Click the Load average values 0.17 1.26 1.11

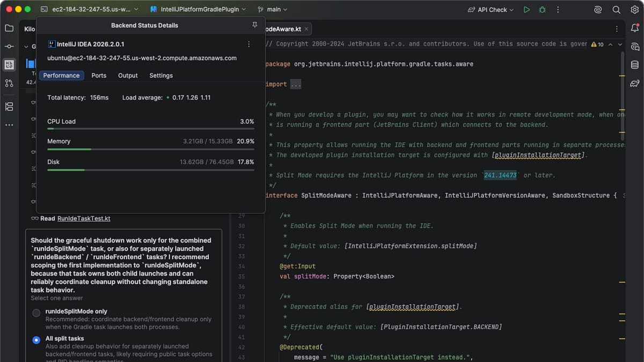point(192,98)
